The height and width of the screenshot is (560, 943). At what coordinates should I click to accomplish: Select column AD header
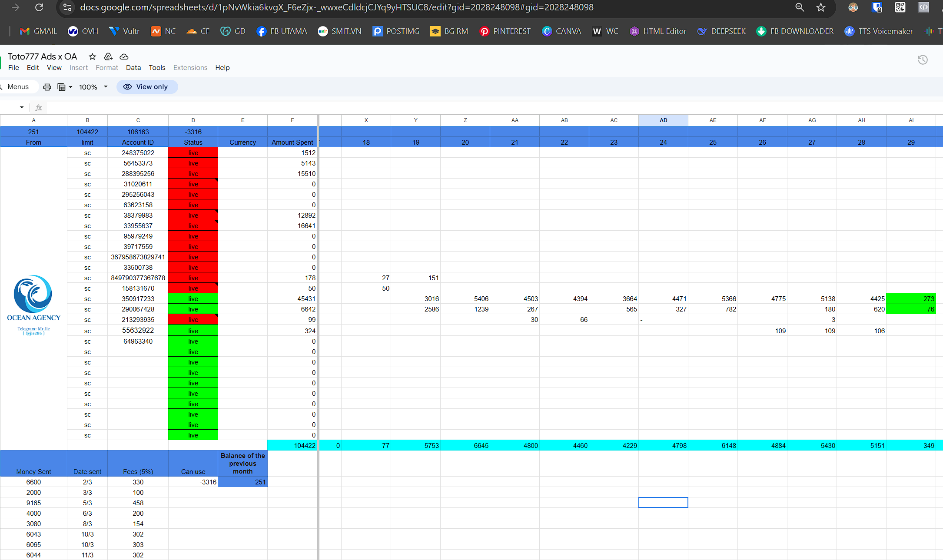(663, 120)
